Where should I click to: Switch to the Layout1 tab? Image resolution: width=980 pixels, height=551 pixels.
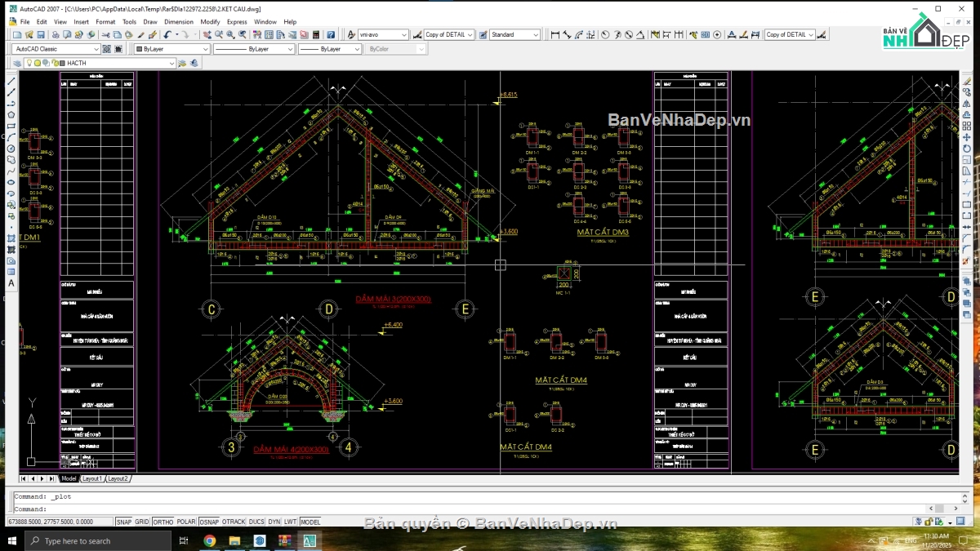(x=92, y=478)
